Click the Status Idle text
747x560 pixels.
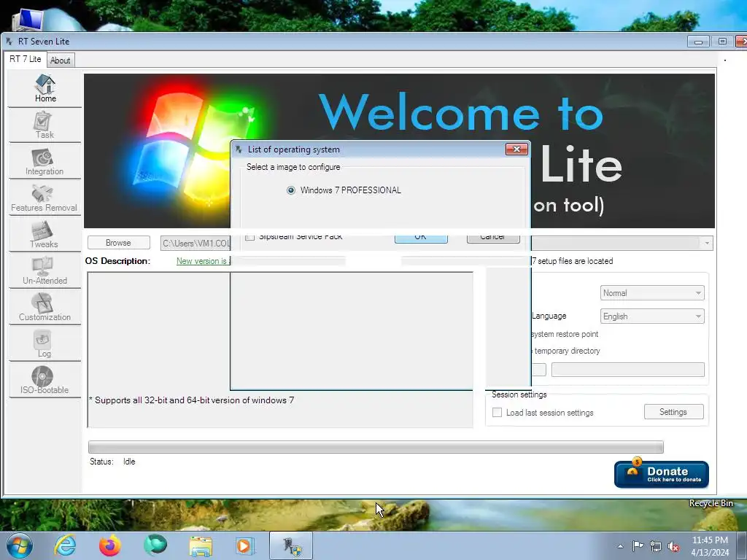click(x=112, y=462)
